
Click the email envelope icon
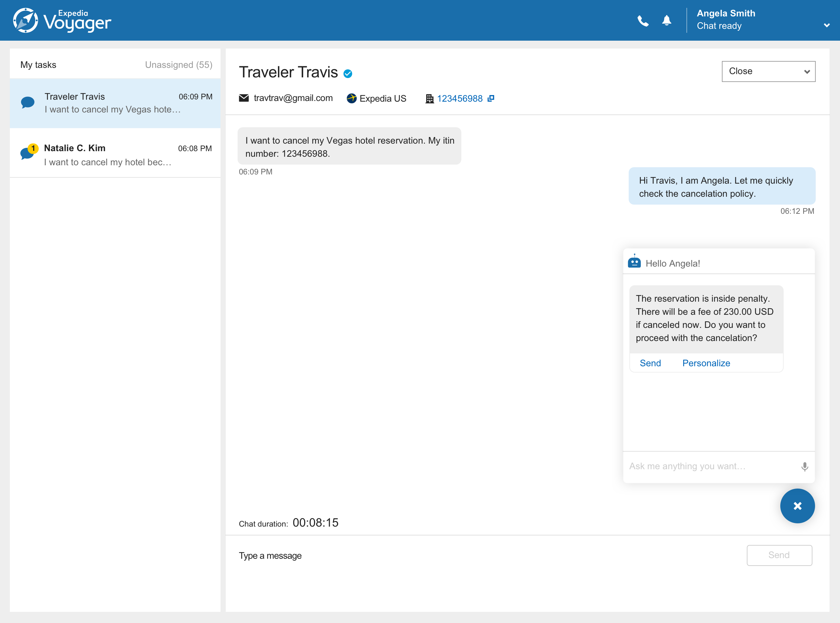click(244, 98)
